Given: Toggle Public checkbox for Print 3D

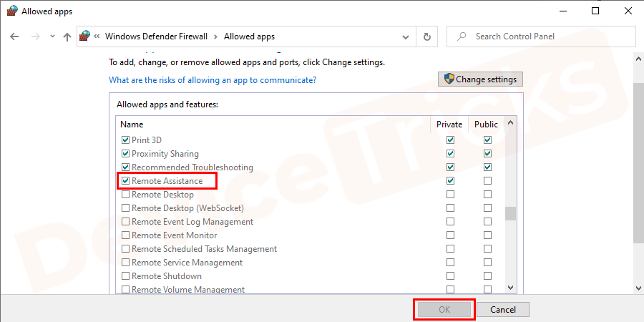Looking at the screenshot, I should [487, 140].
